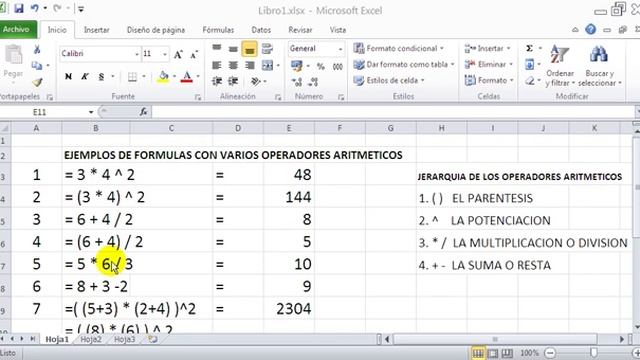Decrease decimal places
Screen dimensions: 640x360
tap(313, 82)
